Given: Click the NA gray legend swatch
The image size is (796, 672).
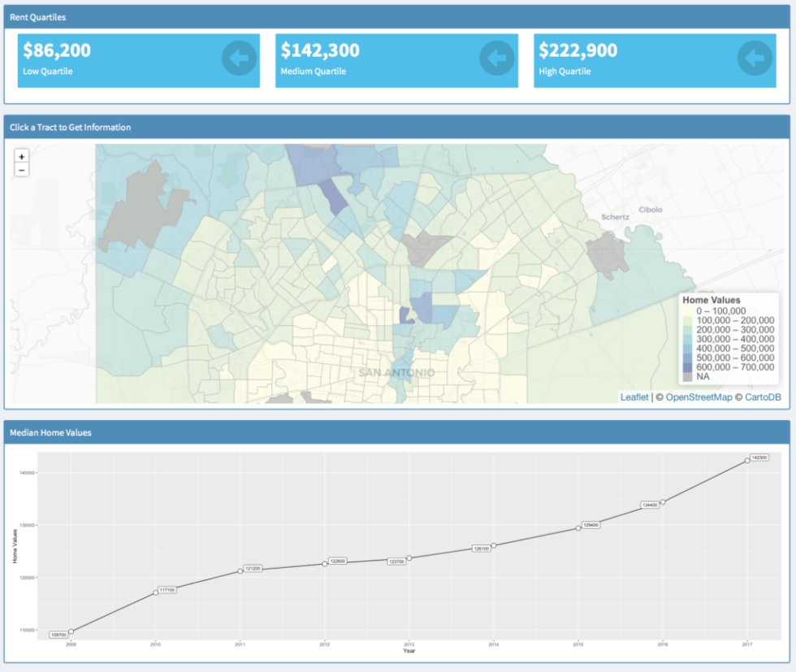Looking at the screenshot, I should point(688,376).
